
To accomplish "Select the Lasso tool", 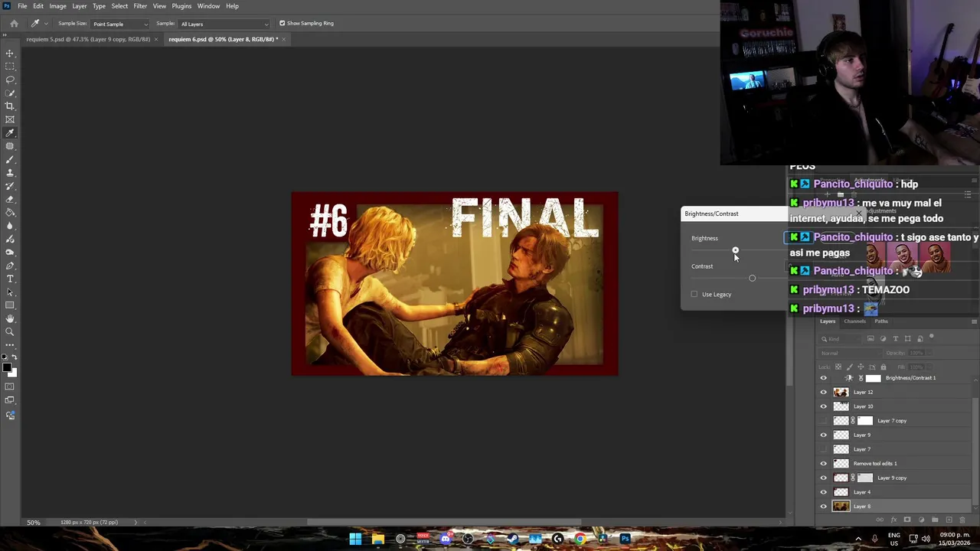I will pyautogui.click(x=10, y=80).
